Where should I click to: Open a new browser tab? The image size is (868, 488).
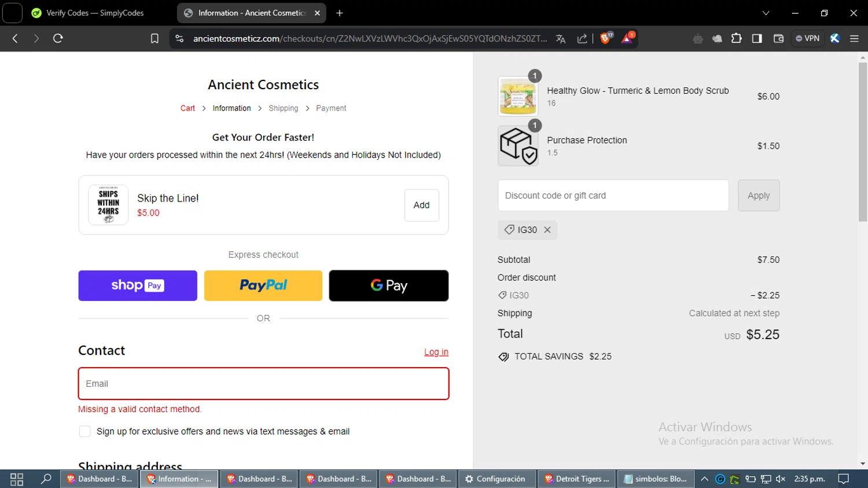point(340,13)
